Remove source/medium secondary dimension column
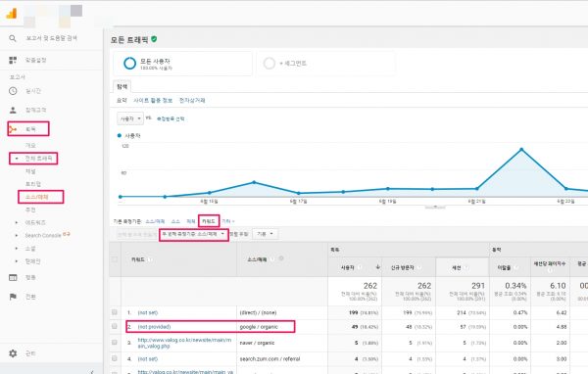 (x=281, y=258)
